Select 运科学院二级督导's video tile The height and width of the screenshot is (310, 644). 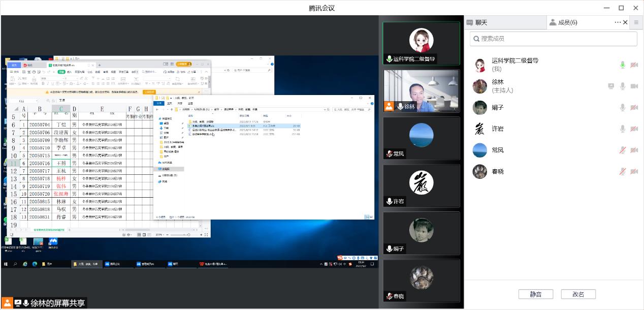coord(421,43)
